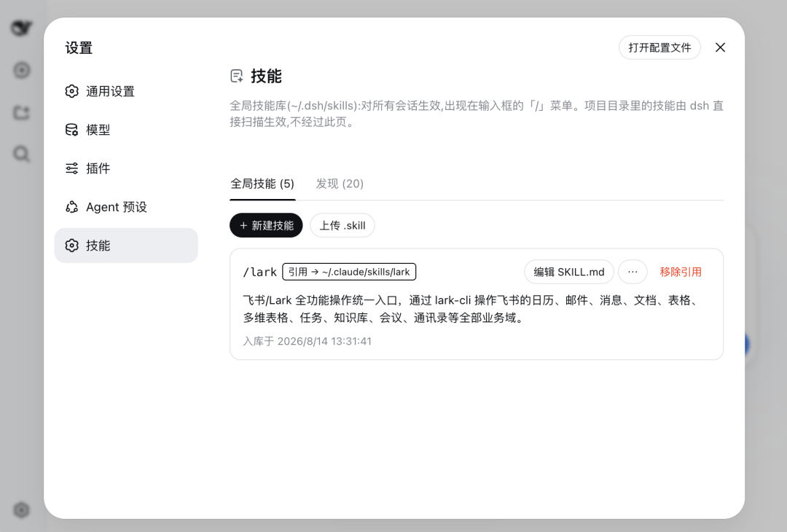
Task: Open the 通用设置 settings section
Action: [126, 91]
